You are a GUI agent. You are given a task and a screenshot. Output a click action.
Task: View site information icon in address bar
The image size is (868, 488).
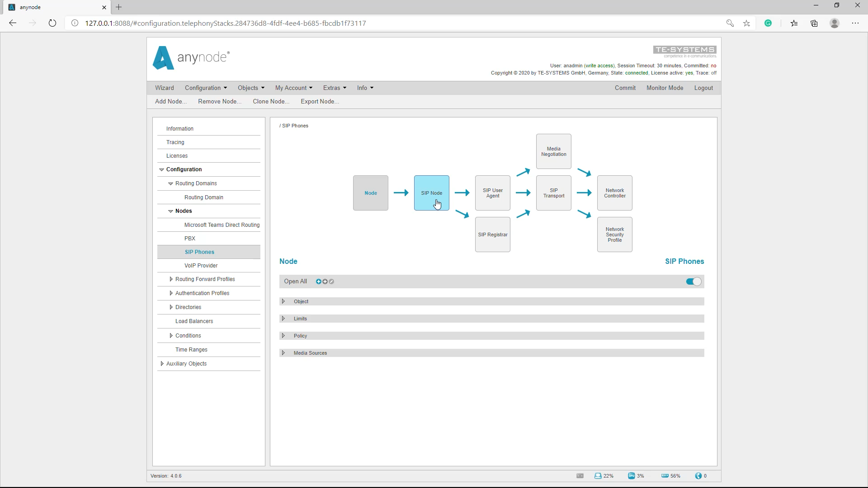click(75, 23)
